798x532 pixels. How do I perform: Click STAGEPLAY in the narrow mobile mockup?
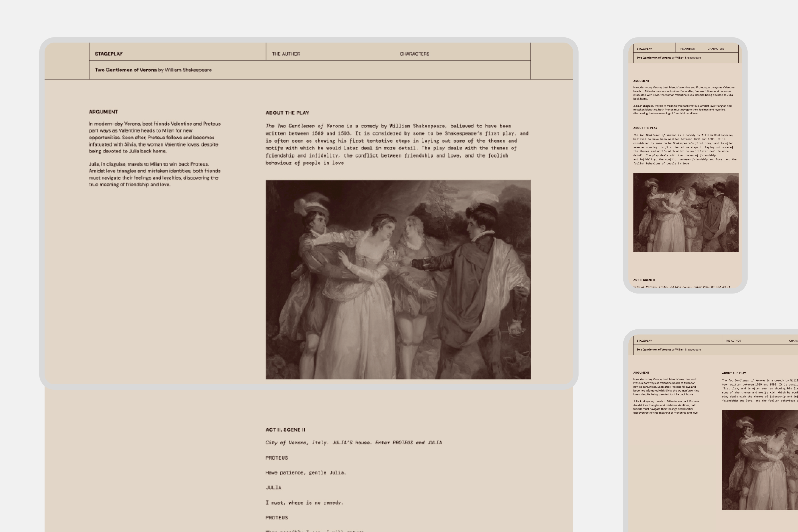644,49
